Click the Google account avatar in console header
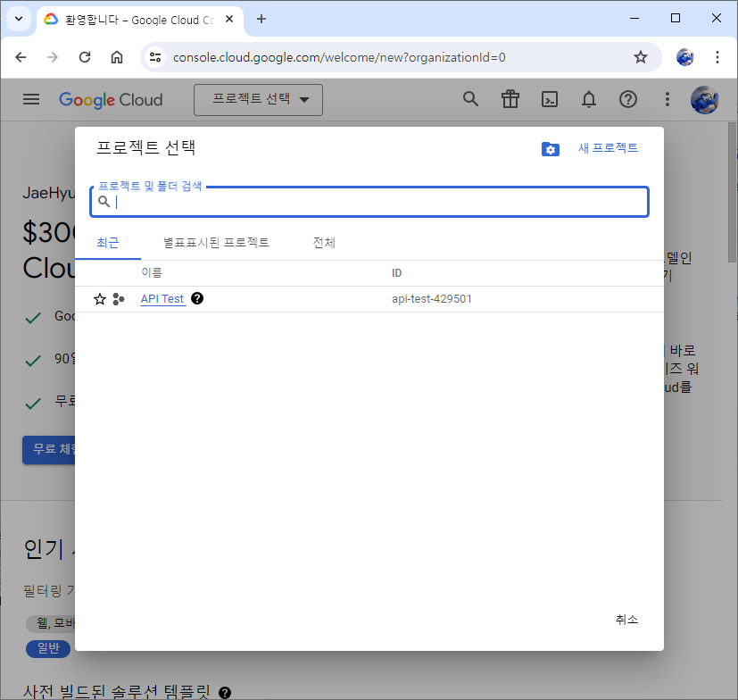Image resolution: width=738 pixels, height=700 pixels. tap(704, 100)
